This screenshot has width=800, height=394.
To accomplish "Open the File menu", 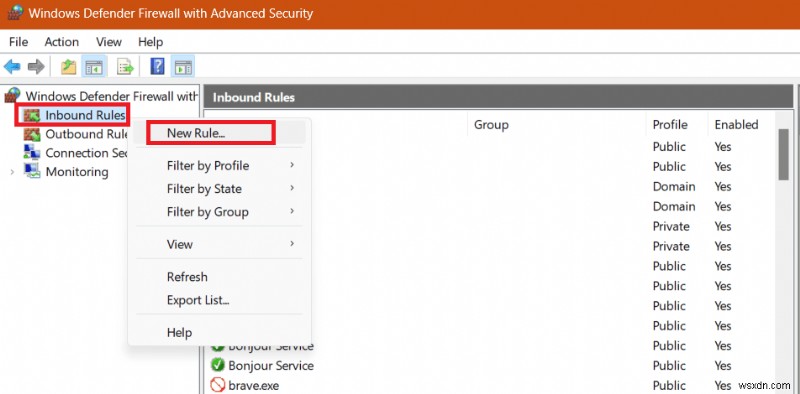I will click(18, 42).
